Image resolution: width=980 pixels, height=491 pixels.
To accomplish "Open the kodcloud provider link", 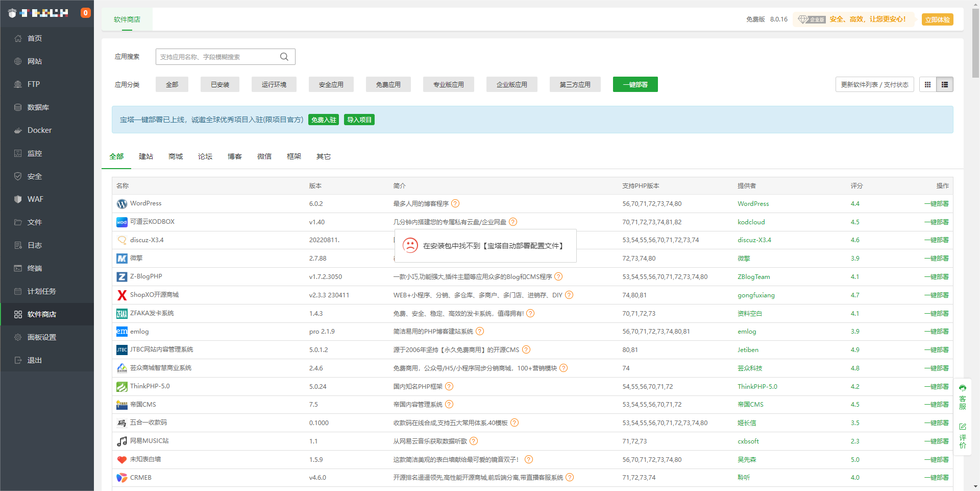I will tap(751, 222).
